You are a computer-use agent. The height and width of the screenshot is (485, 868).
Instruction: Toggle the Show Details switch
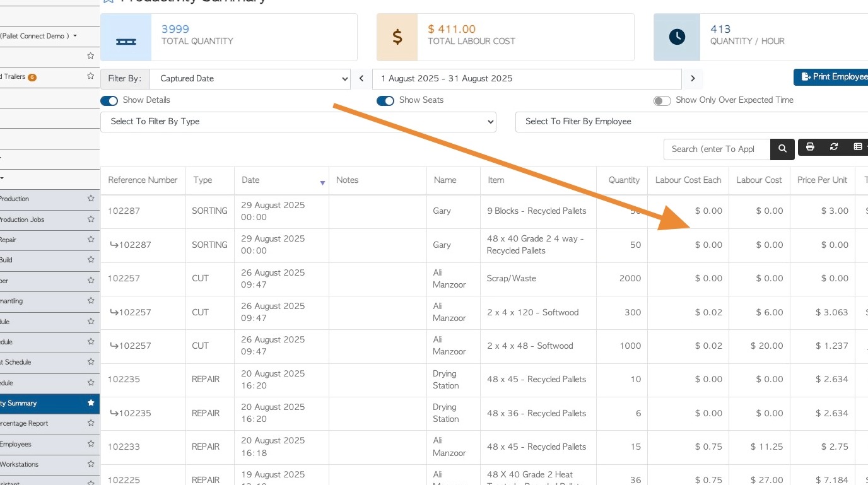click(x=109, y=101)
